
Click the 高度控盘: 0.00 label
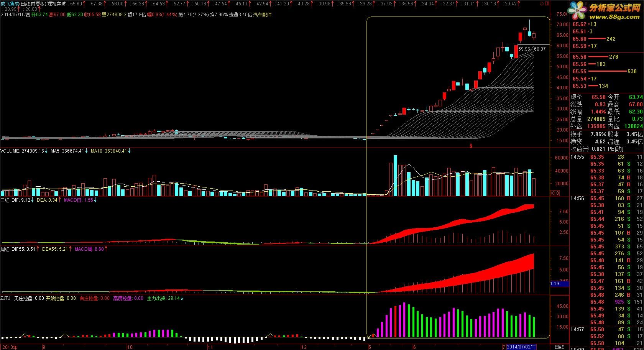128,298
